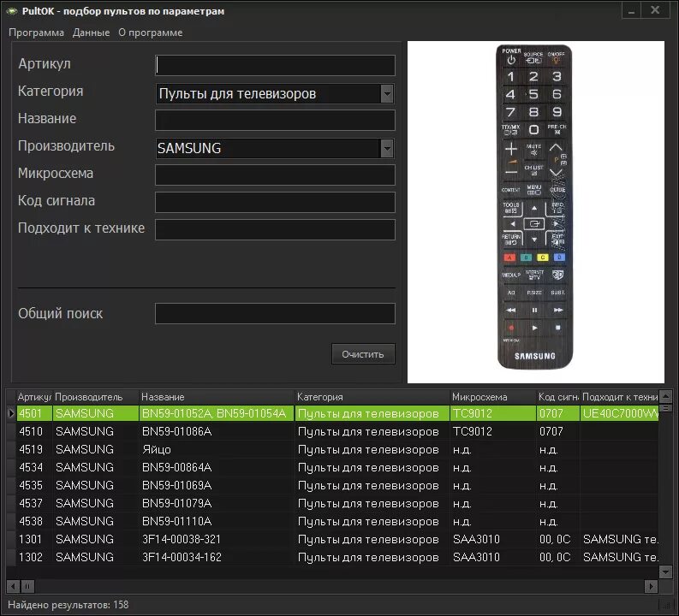Sort by the Категория column header
The image size is (679, 616).
[372, 397]
